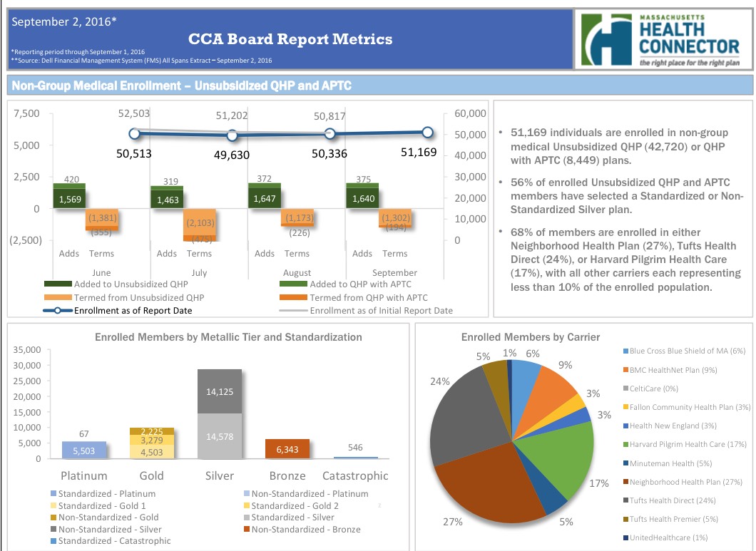This screenshot has height=551, width=756.
Task: Click the 'Enrollment as of Report Date' legend marker
Action: [x=57, y=310]
